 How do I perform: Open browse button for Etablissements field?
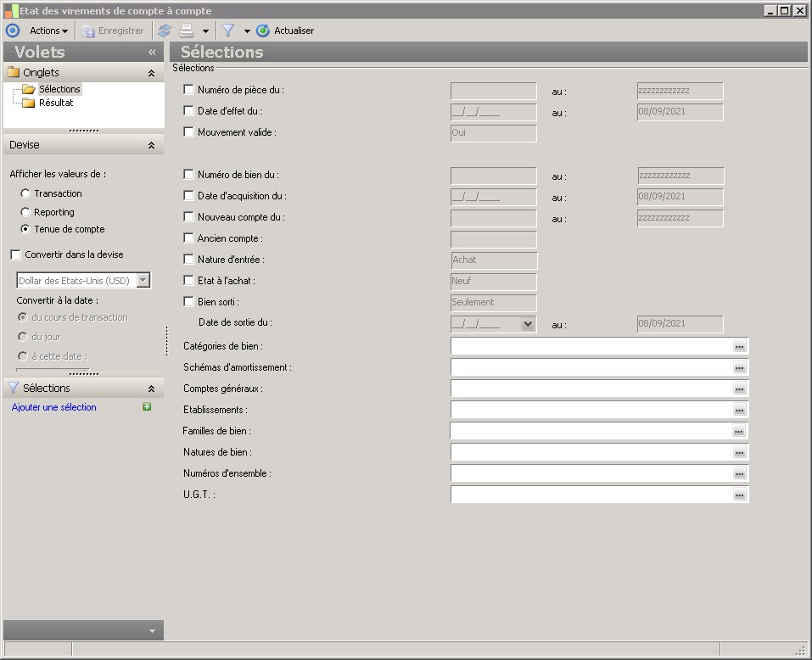point(739,410)
